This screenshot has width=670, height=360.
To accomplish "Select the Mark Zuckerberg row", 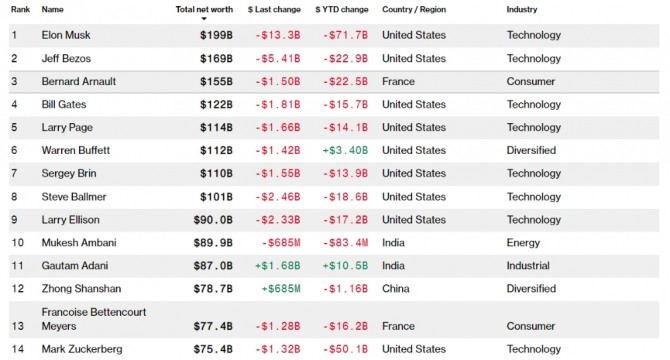I will click(x=334, y=349).
